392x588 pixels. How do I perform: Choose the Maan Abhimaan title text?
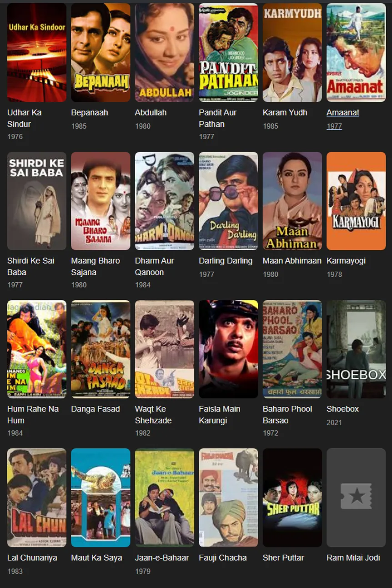click(x=292, y=261)
